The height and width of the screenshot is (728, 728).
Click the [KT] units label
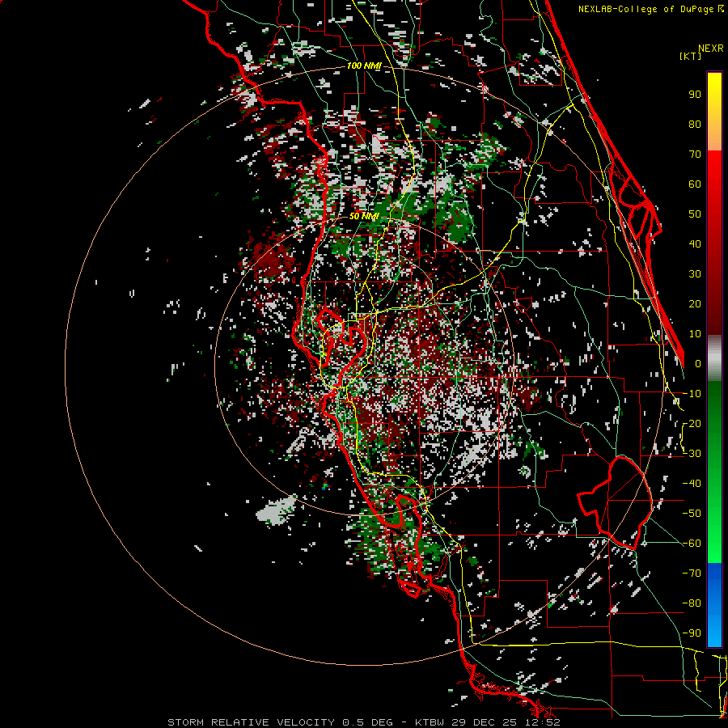[x=690, y=56]
